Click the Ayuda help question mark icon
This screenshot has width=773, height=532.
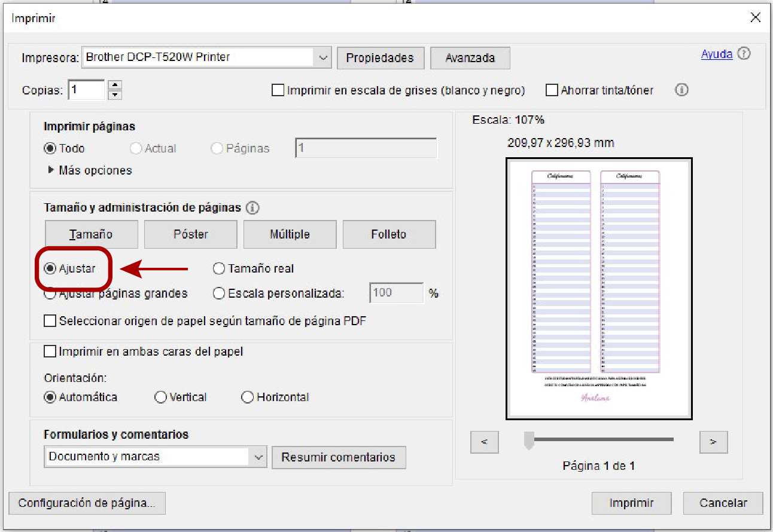(x=744, y=54)
